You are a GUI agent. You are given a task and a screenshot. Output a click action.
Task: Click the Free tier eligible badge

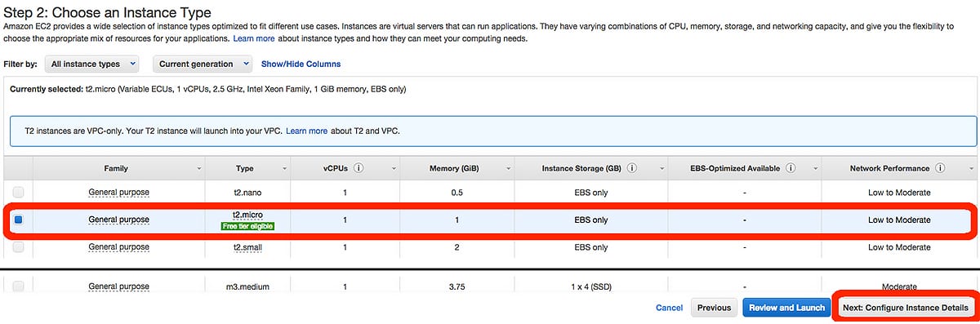click(247, 225)
